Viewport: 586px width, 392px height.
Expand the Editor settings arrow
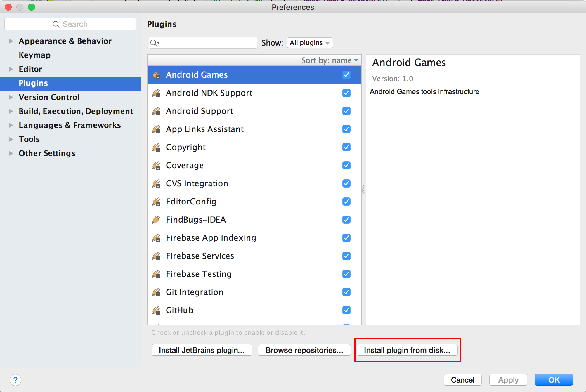[11, 69]
